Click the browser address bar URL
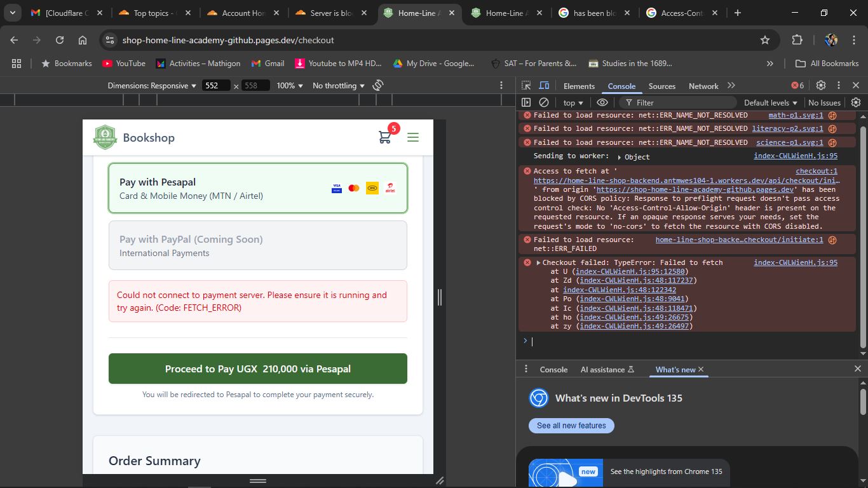Viewport: 868px width, 488px height. click(228, 40)
